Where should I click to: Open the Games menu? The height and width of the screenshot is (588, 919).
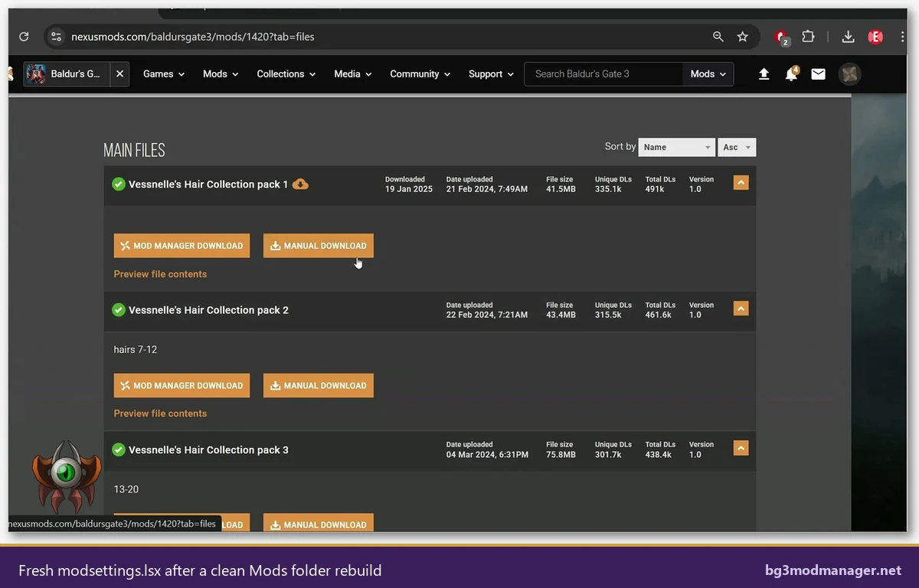tap(164, 74)
